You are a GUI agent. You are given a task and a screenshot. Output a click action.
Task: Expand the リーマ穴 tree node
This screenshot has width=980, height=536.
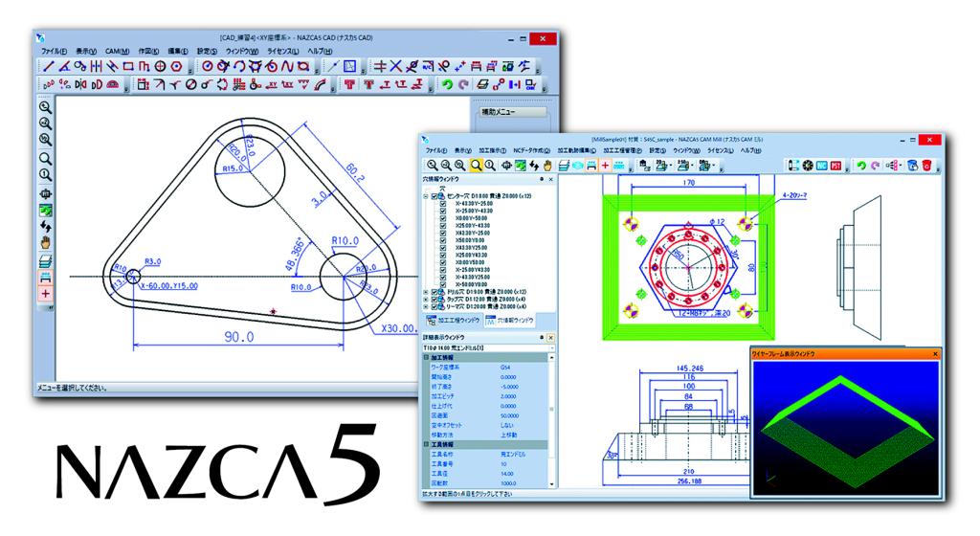(426, 306)
